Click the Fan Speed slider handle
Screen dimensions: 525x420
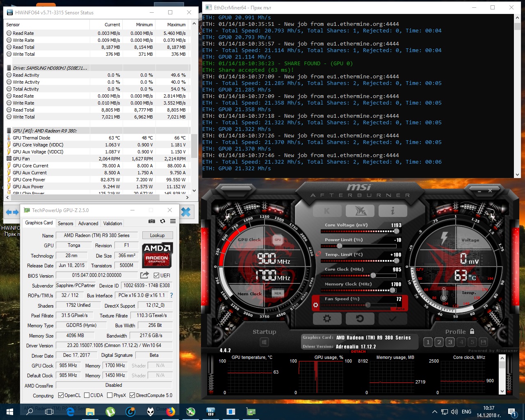point(368,305)
